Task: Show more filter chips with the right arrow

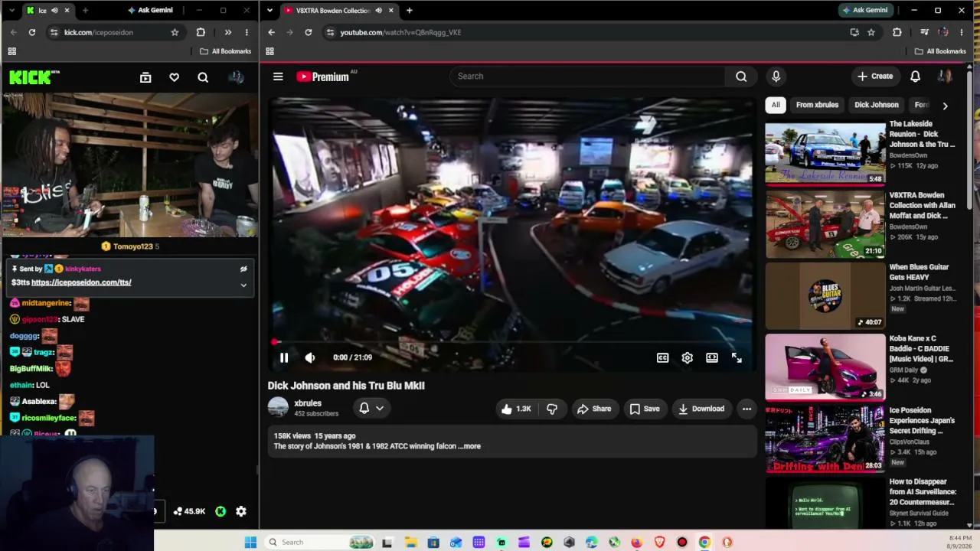Action: click(x=945, y=106)
